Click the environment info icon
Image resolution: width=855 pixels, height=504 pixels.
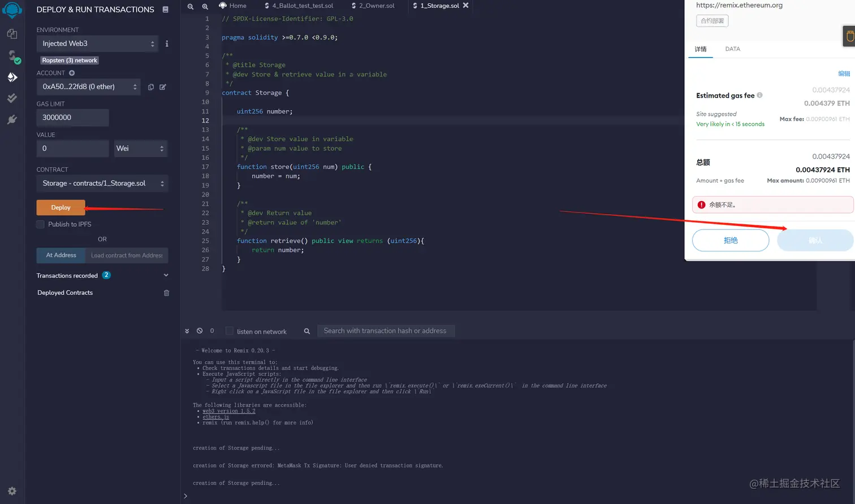167,44
